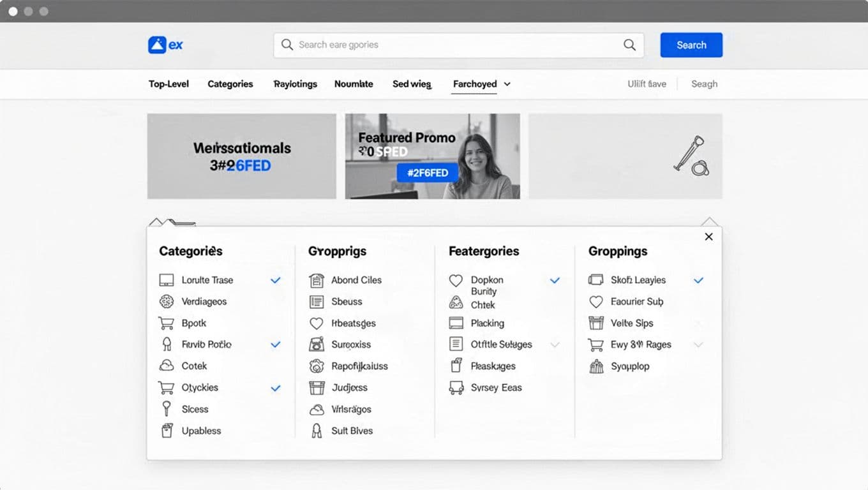This screenshot has height=490, width=868.
Task: Open the Farchoyed dropdown in the navigation
Action: tap(481, 84)
